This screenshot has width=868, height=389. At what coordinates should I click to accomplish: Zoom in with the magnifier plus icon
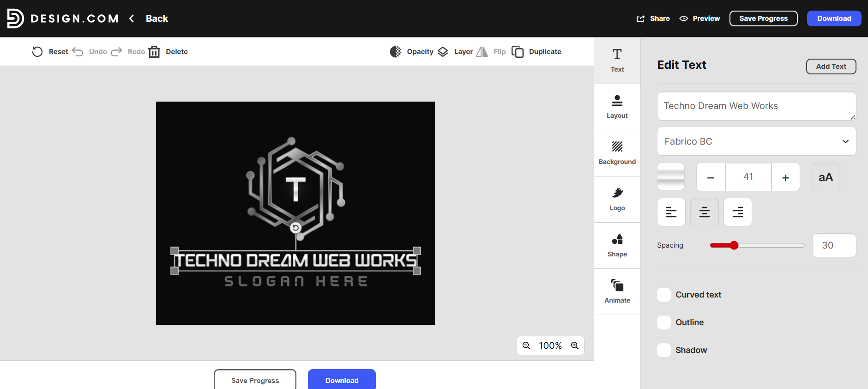click(x=575, y=346)
